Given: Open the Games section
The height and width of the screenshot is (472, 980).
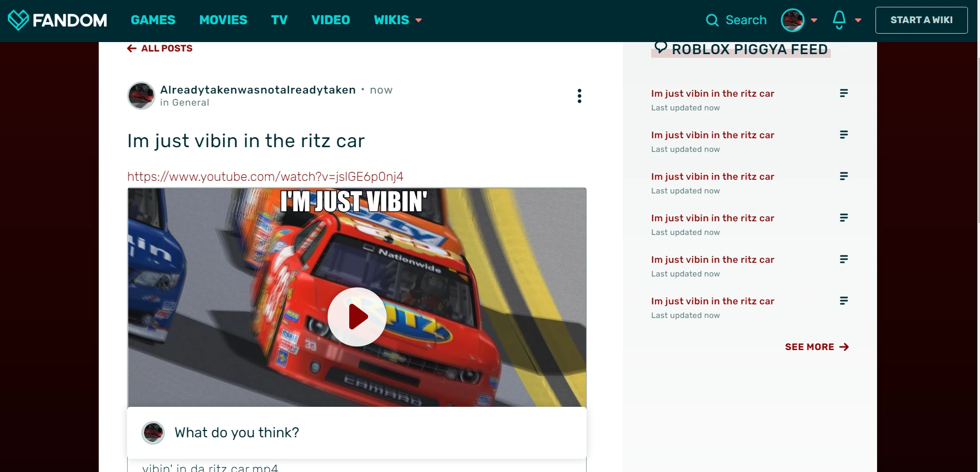Looking at the screenshot, I should point(153,20).
